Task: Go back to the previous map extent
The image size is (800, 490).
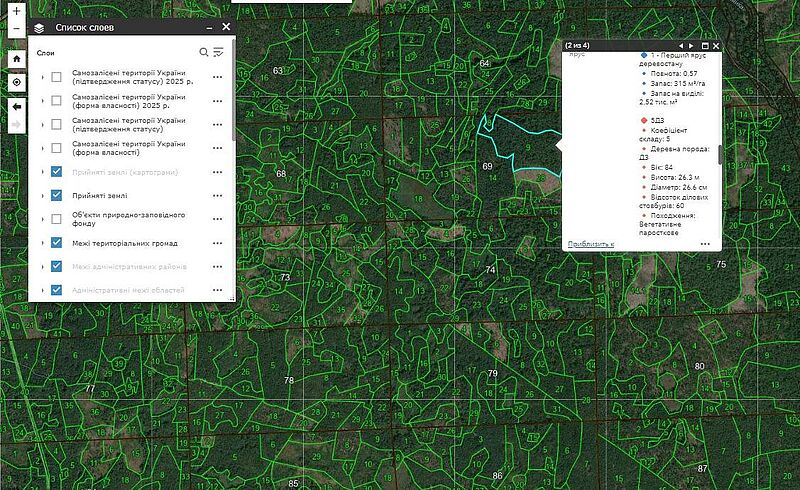Action: (16, 105)
